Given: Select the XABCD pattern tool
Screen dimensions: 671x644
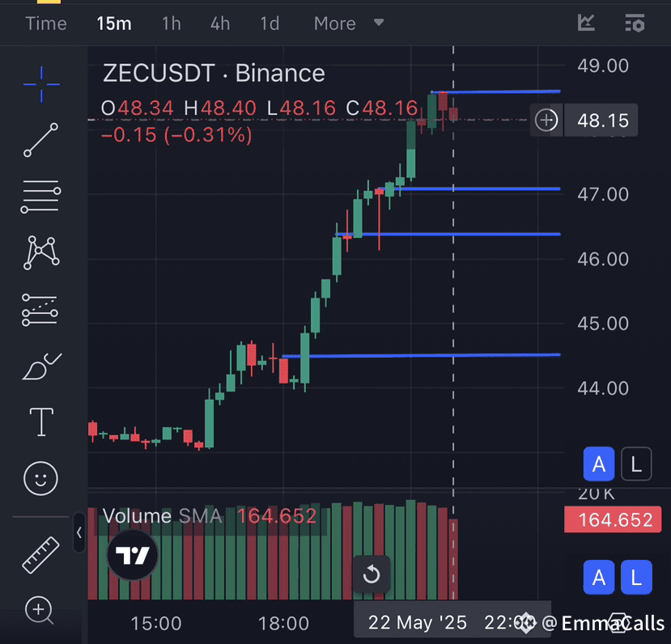Looking at the screenshot, I should pos(40,252).
